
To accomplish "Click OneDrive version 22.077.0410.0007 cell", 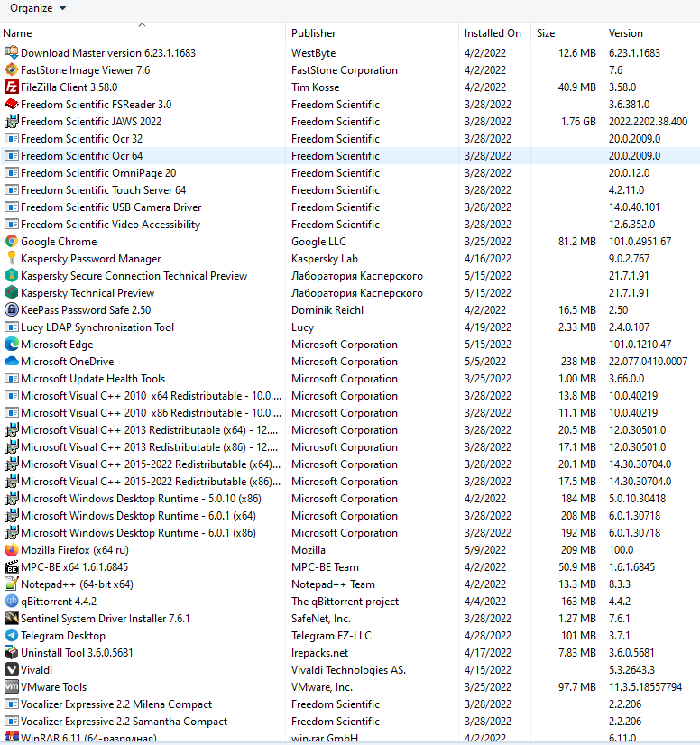I will [x=648, y=361].
